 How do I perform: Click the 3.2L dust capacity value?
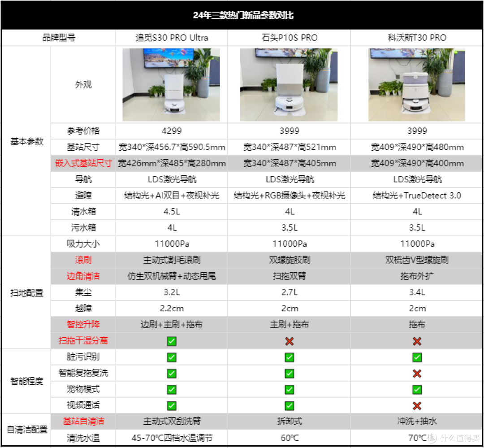(x=172, y=292)
